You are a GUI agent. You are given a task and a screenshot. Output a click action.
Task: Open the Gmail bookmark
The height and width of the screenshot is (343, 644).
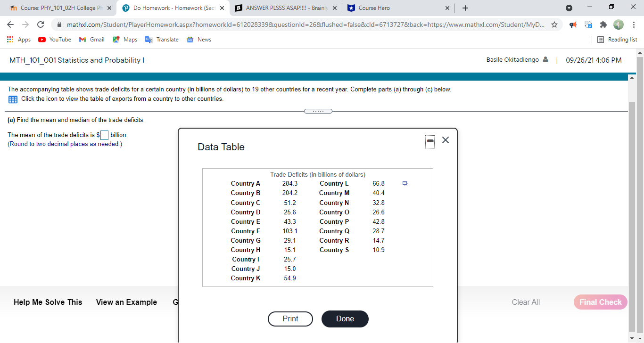click(91, 40)
